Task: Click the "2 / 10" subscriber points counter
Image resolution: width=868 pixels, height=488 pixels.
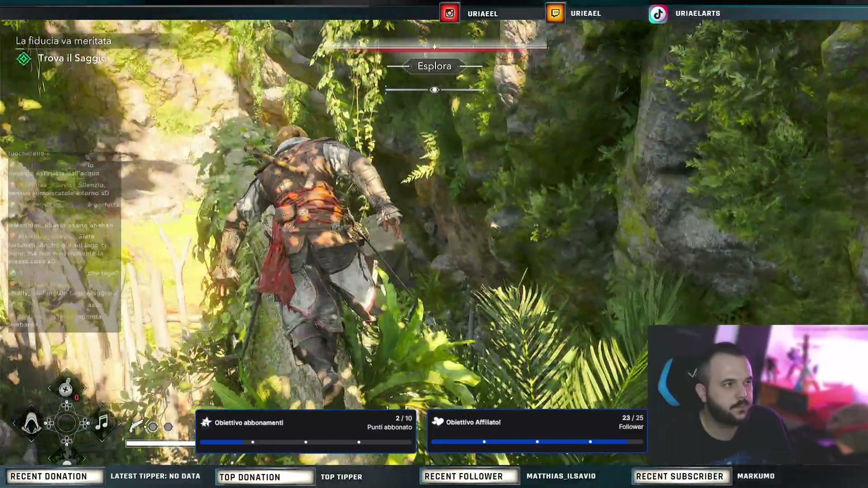Action: click(404, 418)
